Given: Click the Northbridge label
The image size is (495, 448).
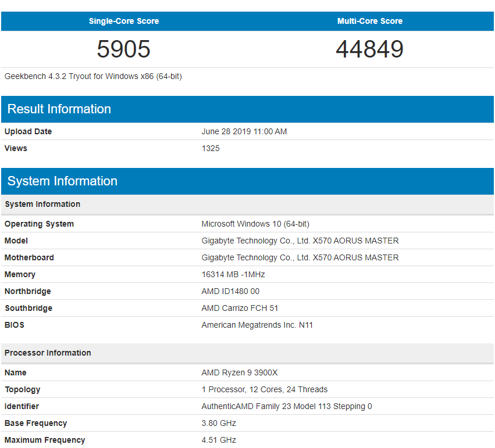Looking at the screenshot, I should (28, 291).
